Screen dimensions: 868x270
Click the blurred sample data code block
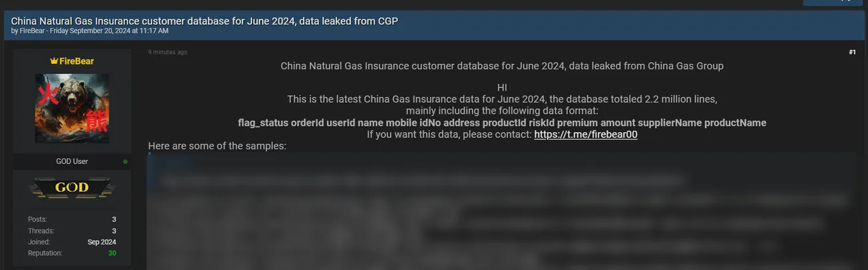499,213
